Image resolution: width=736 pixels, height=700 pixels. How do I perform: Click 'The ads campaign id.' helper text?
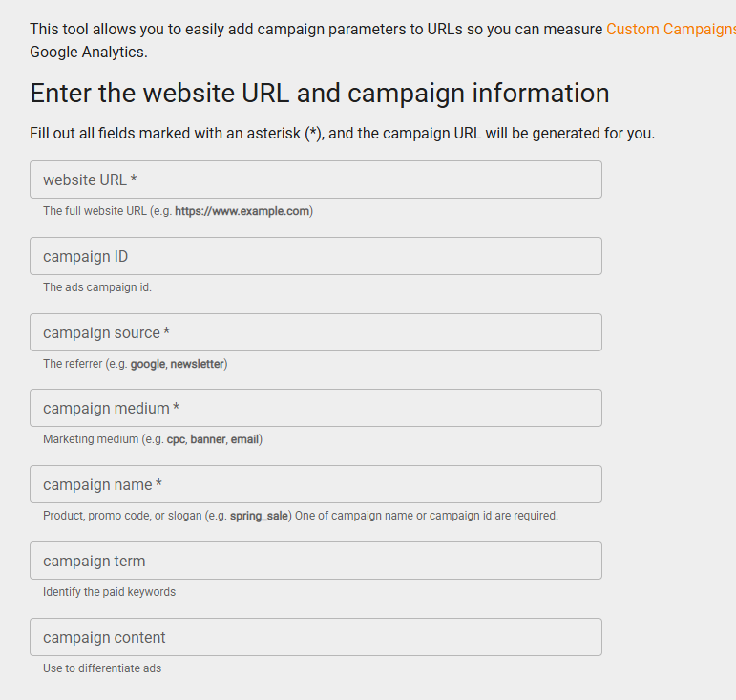(96, 287)
